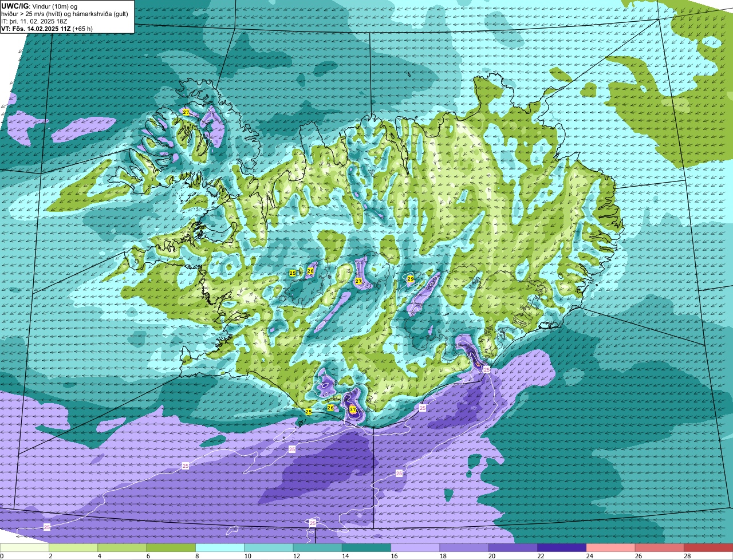Screen dimensions: 733x560
Task: Click the legend scale value '22'
Action: coord(540,556)
